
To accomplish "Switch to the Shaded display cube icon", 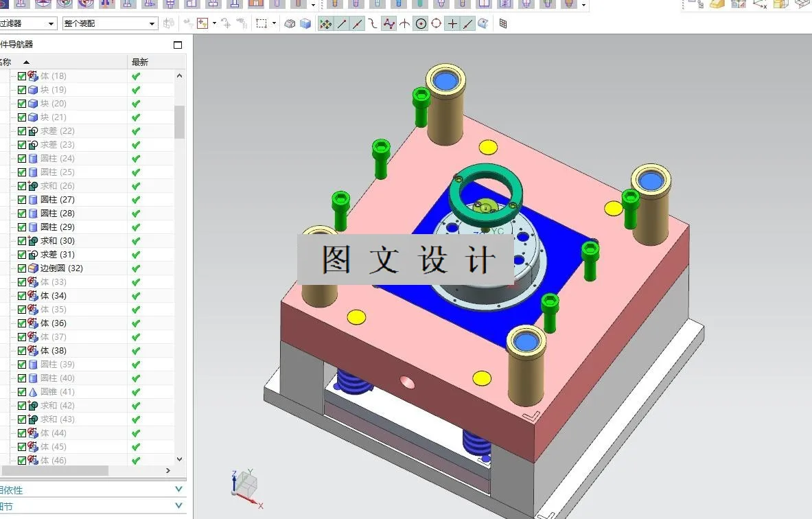I will (x=303, y=23).
